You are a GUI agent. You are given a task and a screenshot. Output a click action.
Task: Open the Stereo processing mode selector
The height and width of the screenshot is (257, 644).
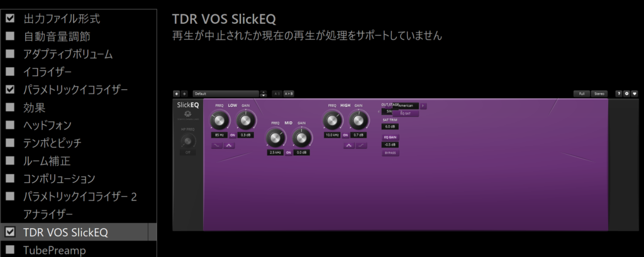click(x=599, y=94)
